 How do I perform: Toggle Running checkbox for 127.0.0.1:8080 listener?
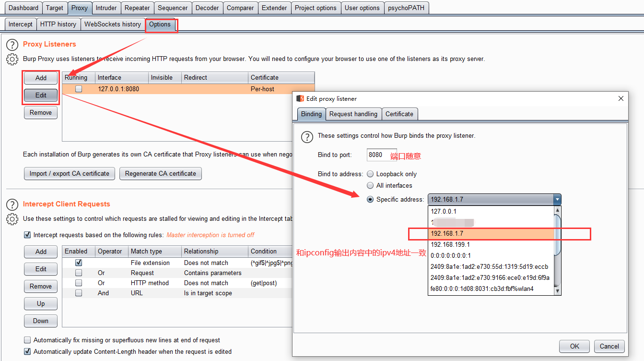click(79, 89)
